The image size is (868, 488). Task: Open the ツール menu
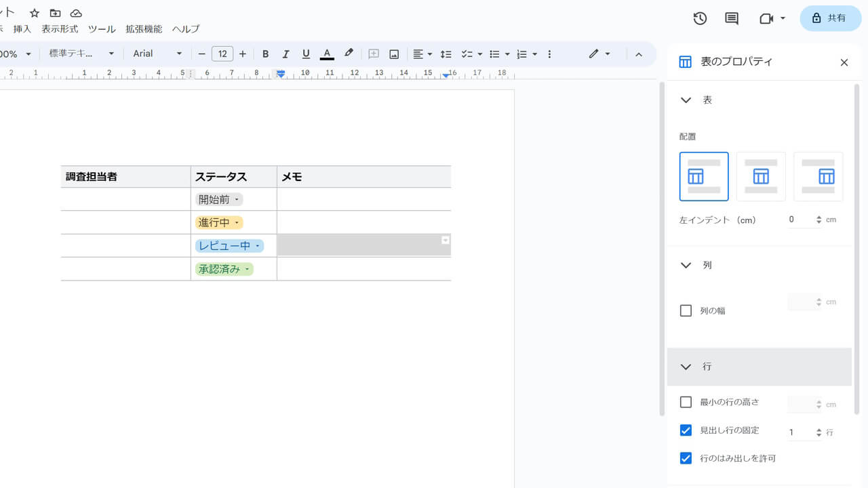pyautogui.click(x=102, y=28)
